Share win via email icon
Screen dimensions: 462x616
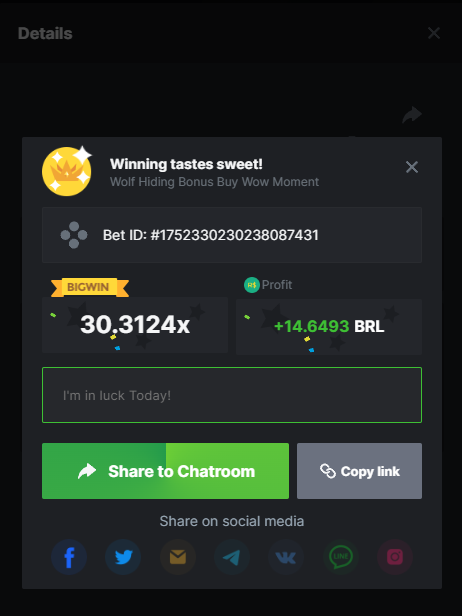[178, 557]
